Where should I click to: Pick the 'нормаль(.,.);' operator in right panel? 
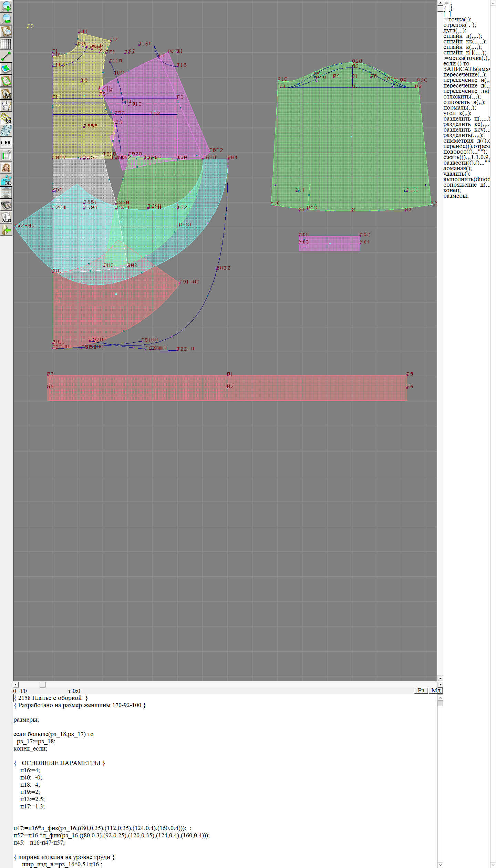tap(459, 108)
